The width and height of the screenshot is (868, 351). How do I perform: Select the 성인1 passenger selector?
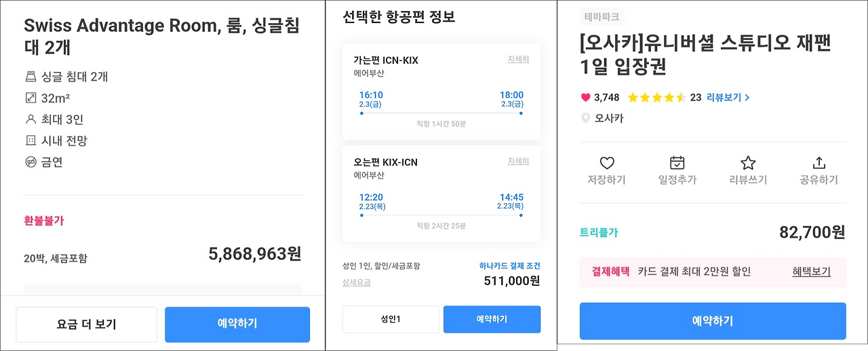pos(391,319)
